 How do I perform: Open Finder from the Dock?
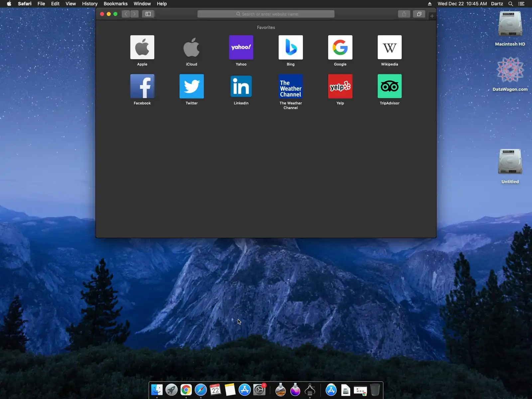(x=157, y=390)
